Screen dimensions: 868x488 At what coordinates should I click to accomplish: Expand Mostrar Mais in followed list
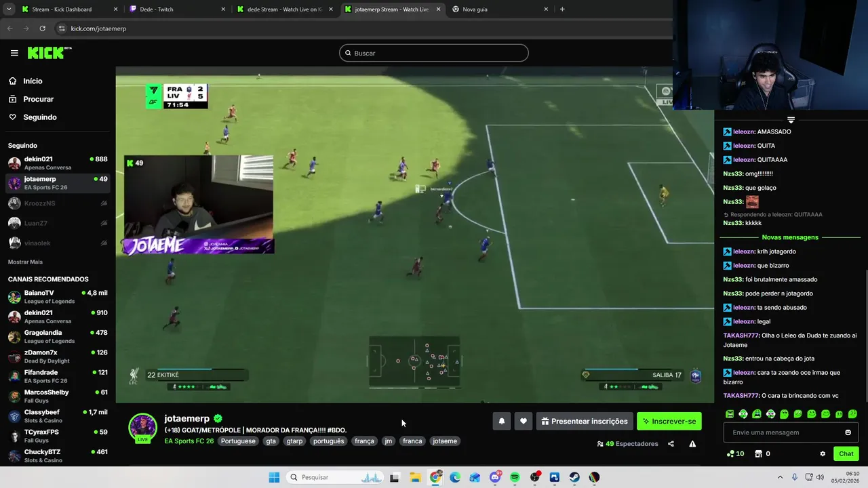point(25,262)
